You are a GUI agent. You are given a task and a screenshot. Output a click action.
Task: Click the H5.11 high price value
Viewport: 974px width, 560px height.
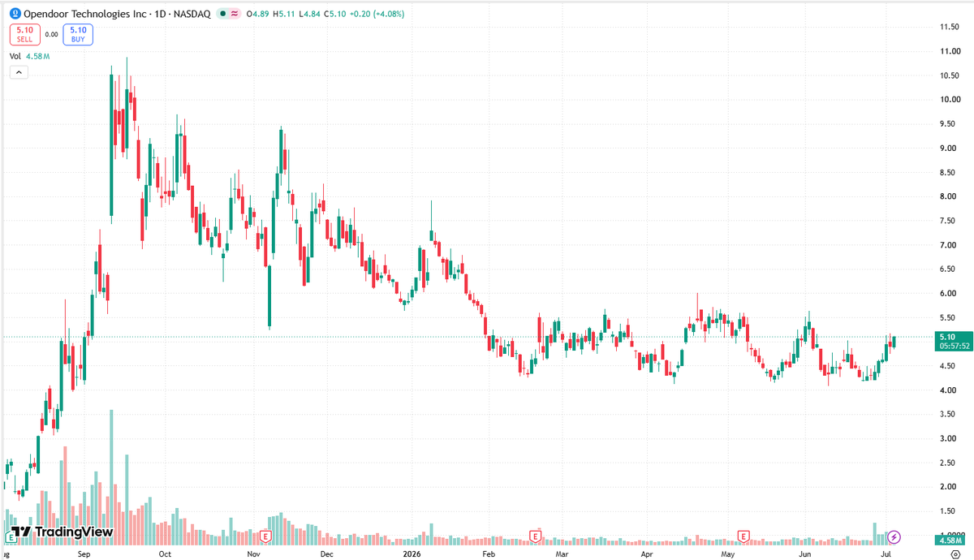click(285, 14)
